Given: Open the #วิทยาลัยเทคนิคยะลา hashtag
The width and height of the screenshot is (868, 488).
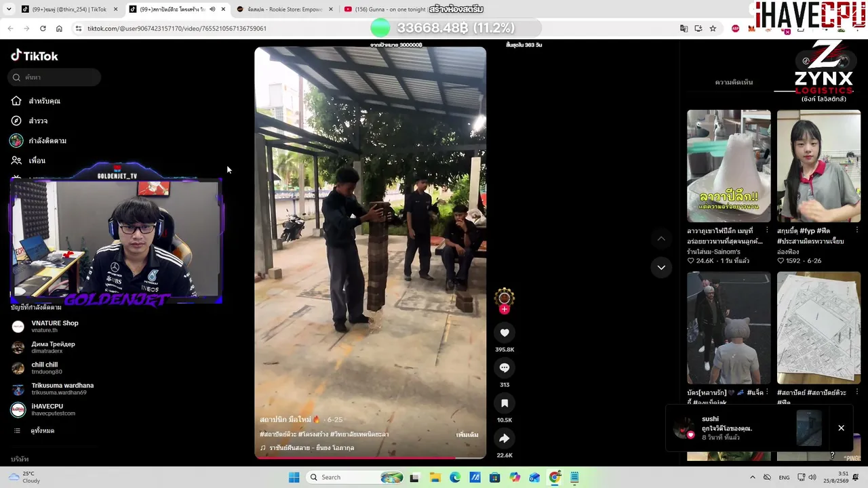Looking at the screenshot, I should pyautogui.click(x=359, y=434).
